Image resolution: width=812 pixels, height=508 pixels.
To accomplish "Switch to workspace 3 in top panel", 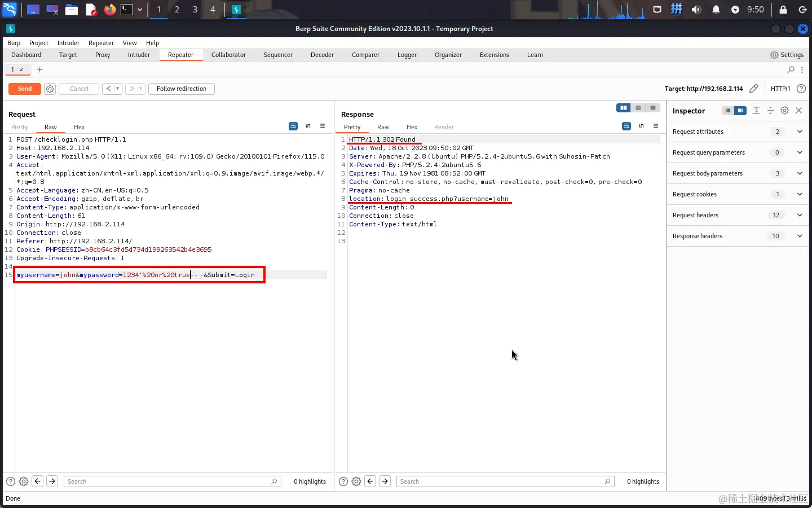I will (195, 10).
